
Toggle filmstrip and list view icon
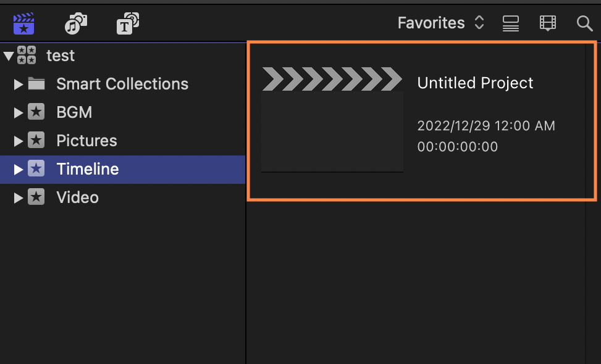(x=511, y=23)
